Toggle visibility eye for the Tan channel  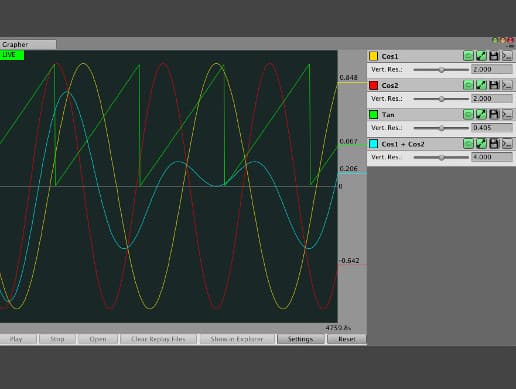click(468, 115)
